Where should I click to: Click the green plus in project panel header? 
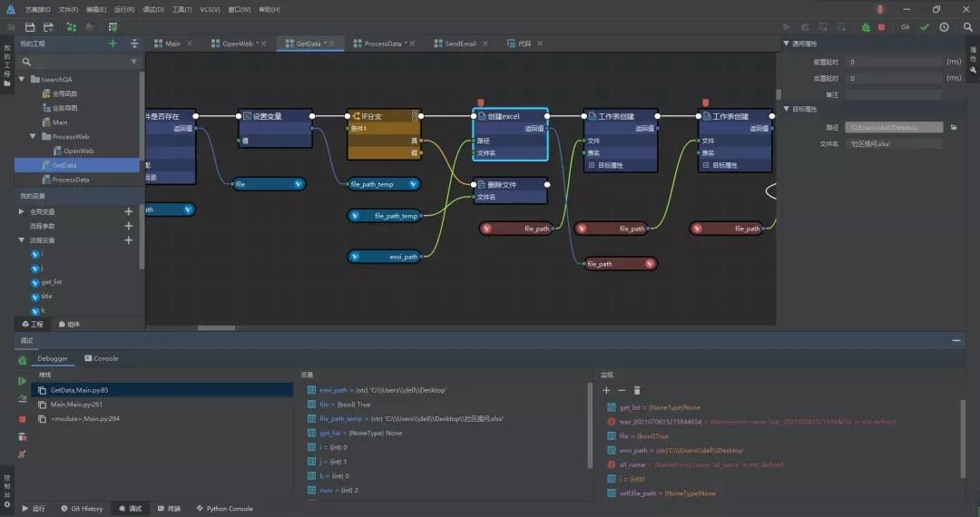pos(113,44)
